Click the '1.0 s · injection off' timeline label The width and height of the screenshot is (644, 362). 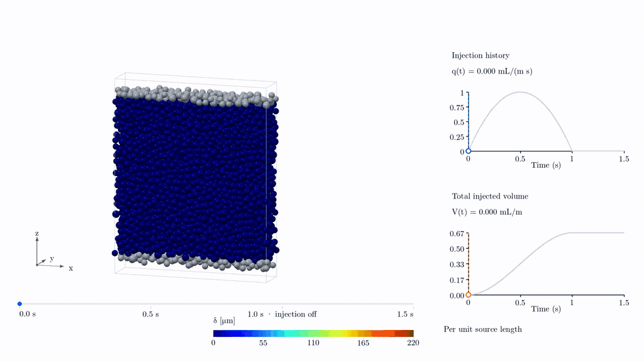(x=282, y=314)
